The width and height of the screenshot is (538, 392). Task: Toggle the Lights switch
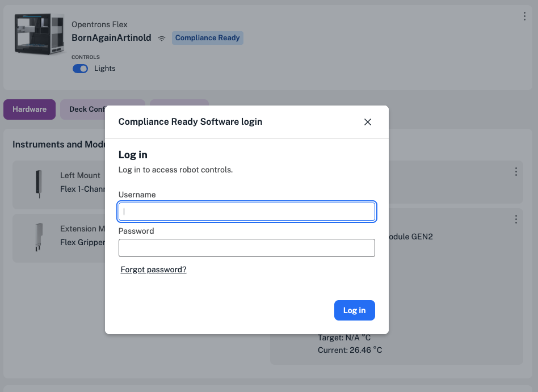click(80, 69)
